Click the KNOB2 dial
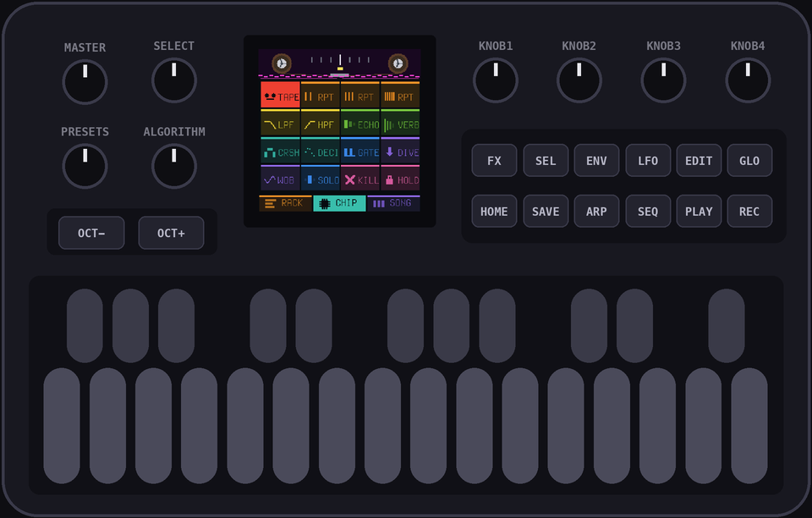 (x=579, y=80)
